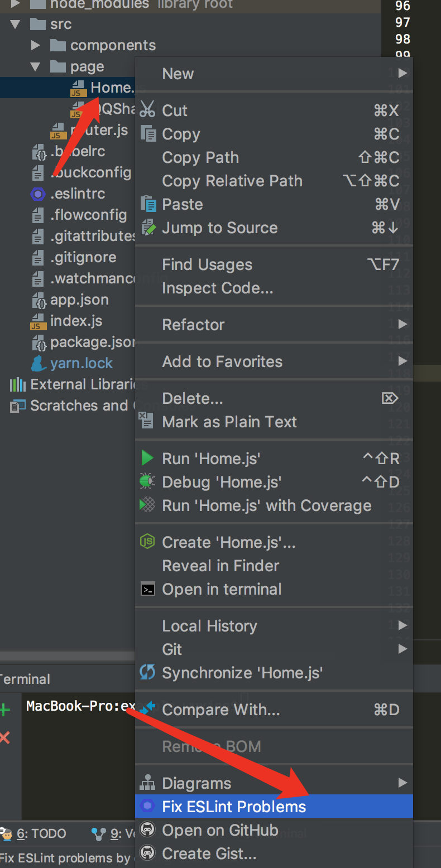Select Find Usages from context menu

pos(207,264)
